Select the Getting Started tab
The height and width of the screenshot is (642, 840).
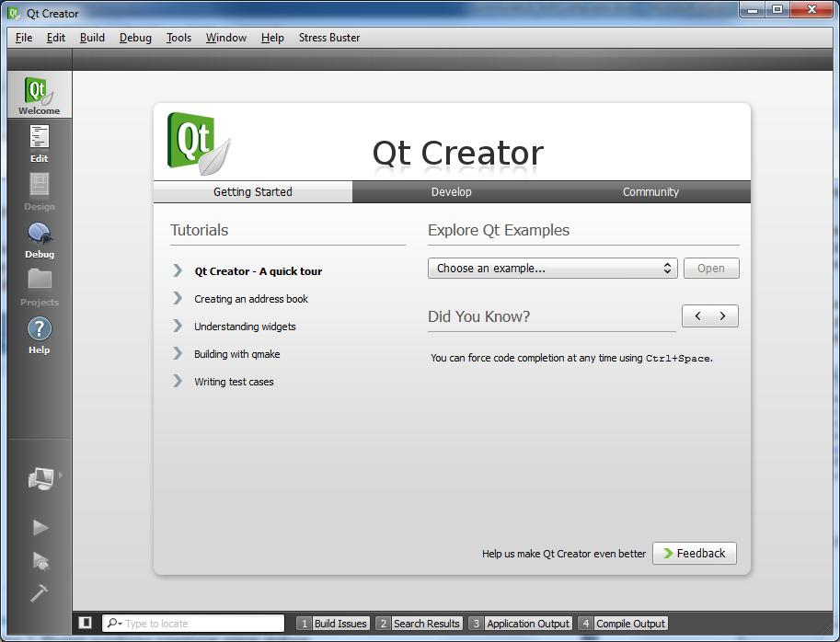click(x=253, y=191)
